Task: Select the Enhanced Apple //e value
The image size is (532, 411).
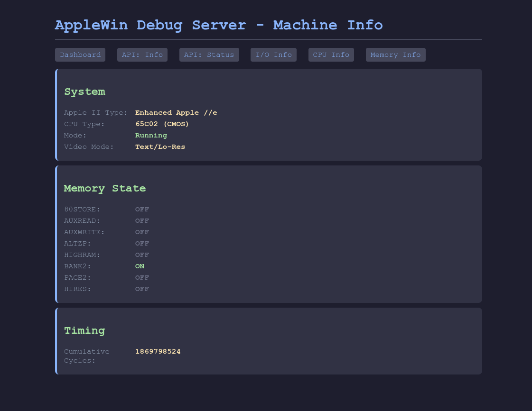Action: (176, 113)
